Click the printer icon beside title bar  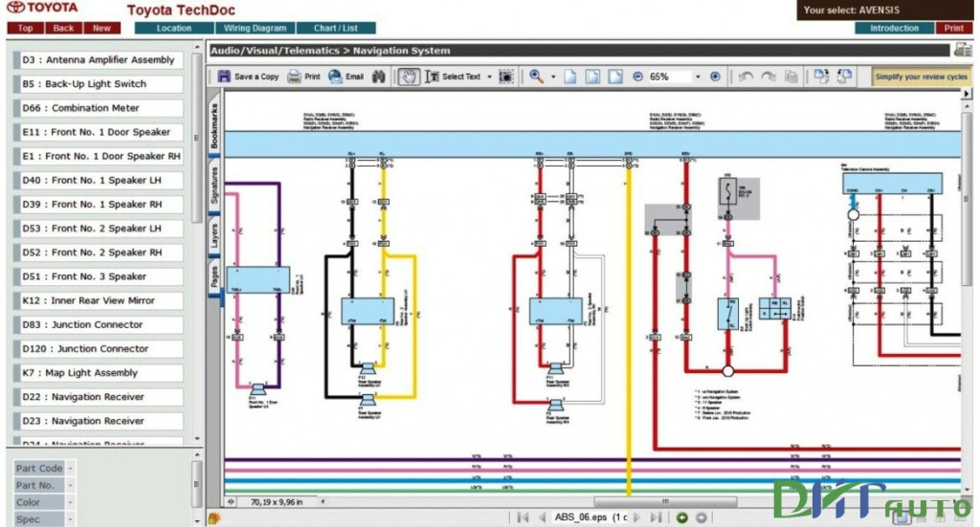[x=963, y=50]
